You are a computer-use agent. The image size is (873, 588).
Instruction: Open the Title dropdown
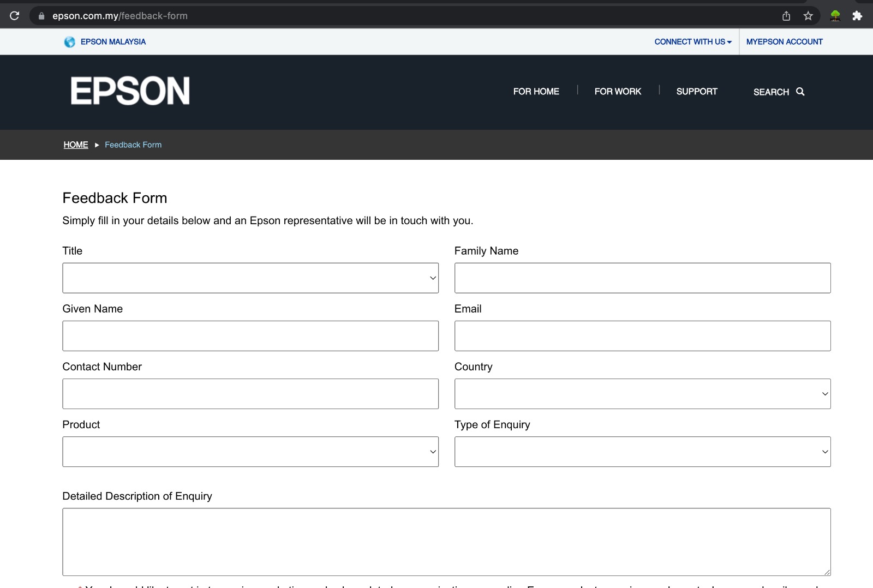[250, 278]
